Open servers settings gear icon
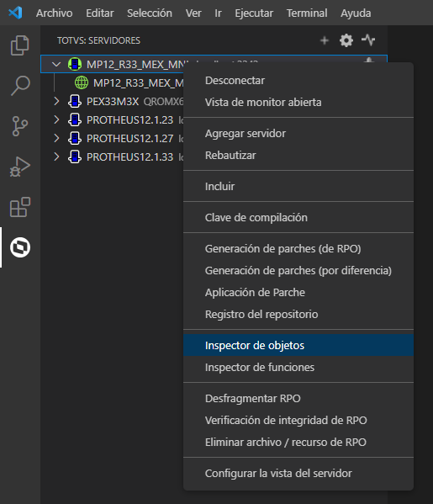 tap(346, 40)
